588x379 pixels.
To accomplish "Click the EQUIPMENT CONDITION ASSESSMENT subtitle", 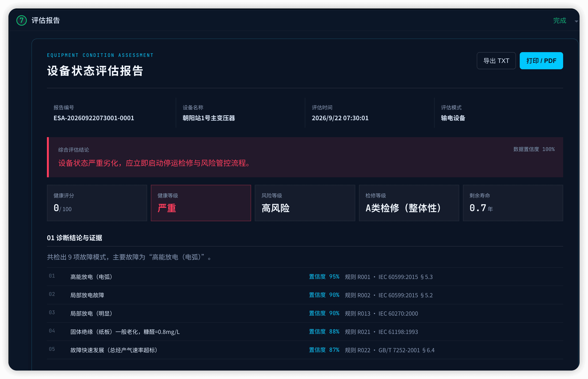I will (x=100, y=55).
